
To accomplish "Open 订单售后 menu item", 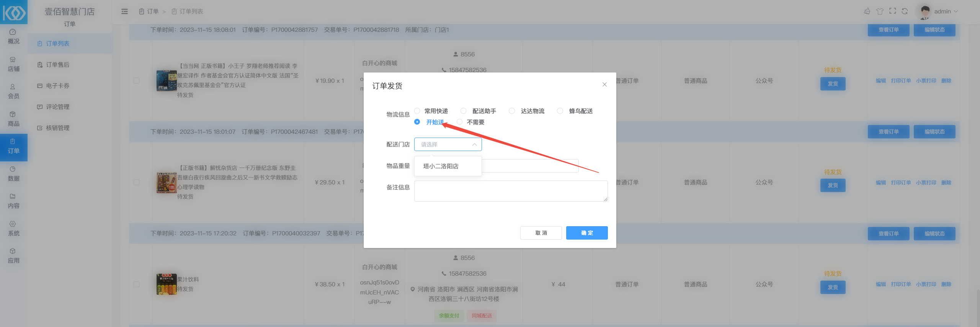I will click(x=57, y=65).
